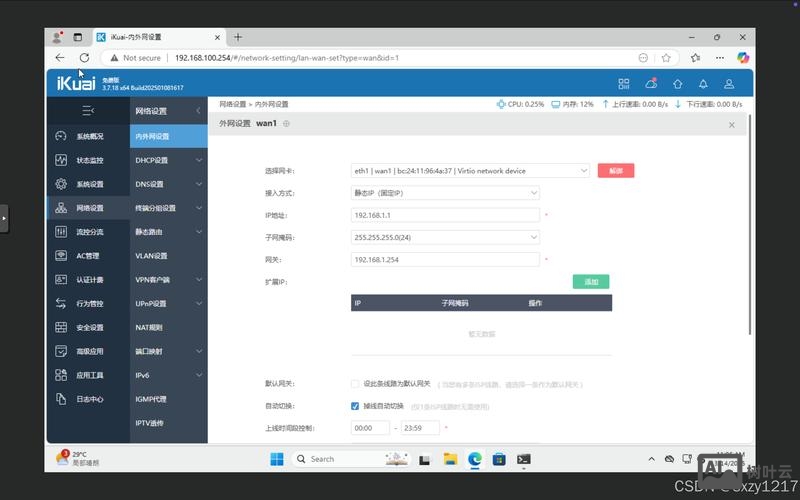Open the favorites list icon in toolbar
Screen dimensions: 800x500
point(695,58)
